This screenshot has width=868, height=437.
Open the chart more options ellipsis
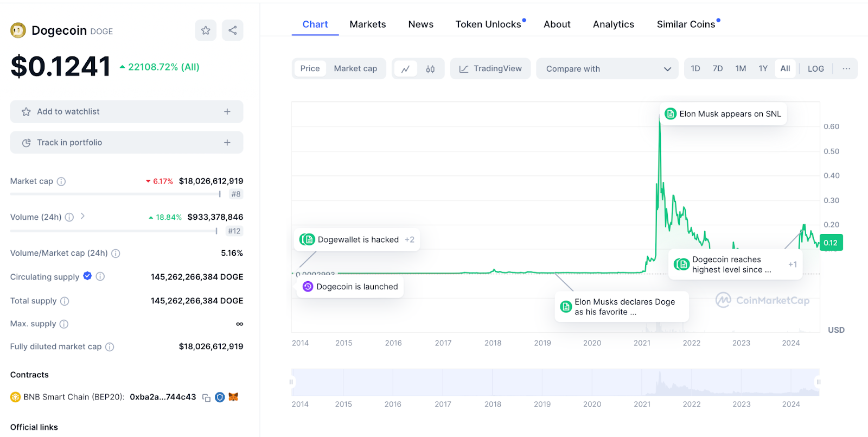pos(846,68)
